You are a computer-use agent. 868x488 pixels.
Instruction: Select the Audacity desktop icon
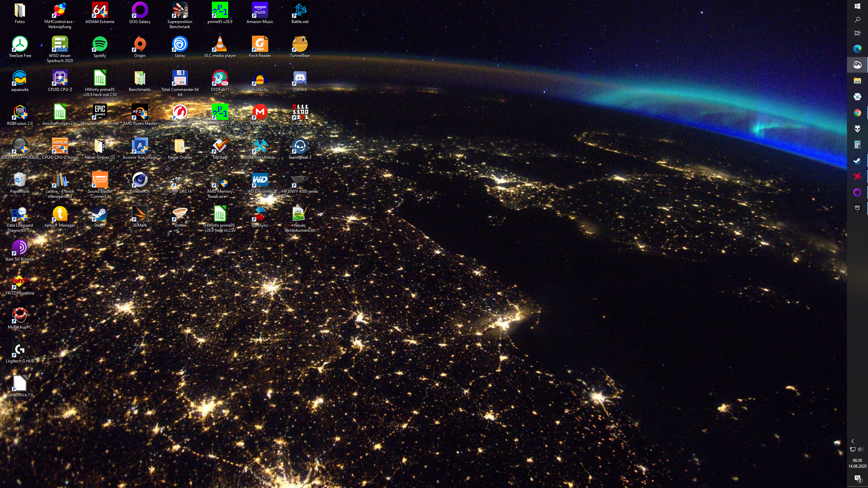260,78
